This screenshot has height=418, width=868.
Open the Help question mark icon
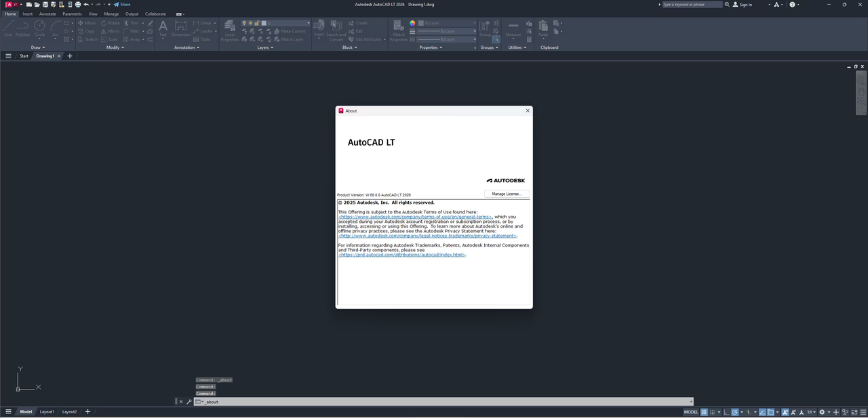coord(791,4)
